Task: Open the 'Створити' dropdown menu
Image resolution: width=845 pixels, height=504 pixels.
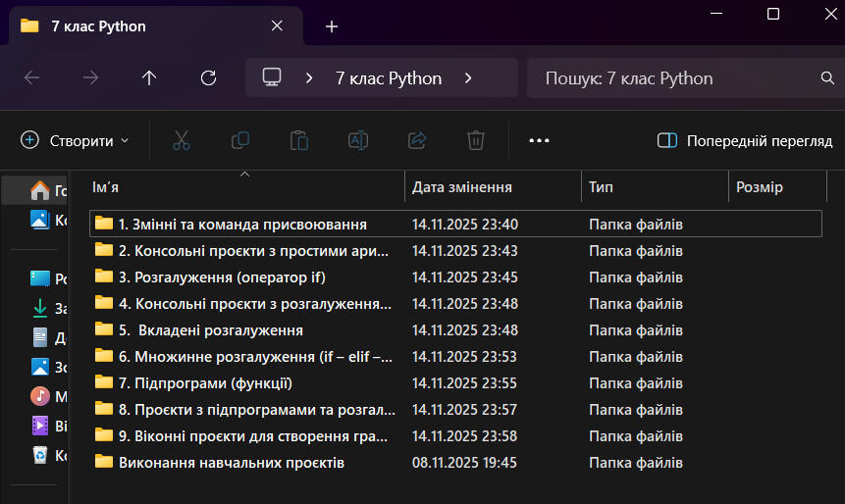Action: pyautogui.click(x=76, y=140)
